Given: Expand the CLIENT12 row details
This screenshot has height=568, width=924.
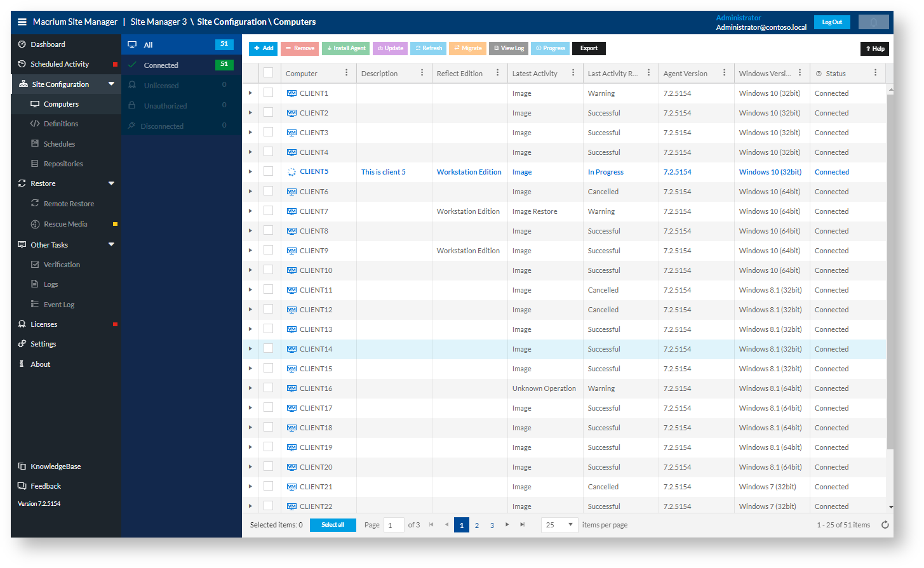Looking at the screenshot, I should [x=250, y=310].
